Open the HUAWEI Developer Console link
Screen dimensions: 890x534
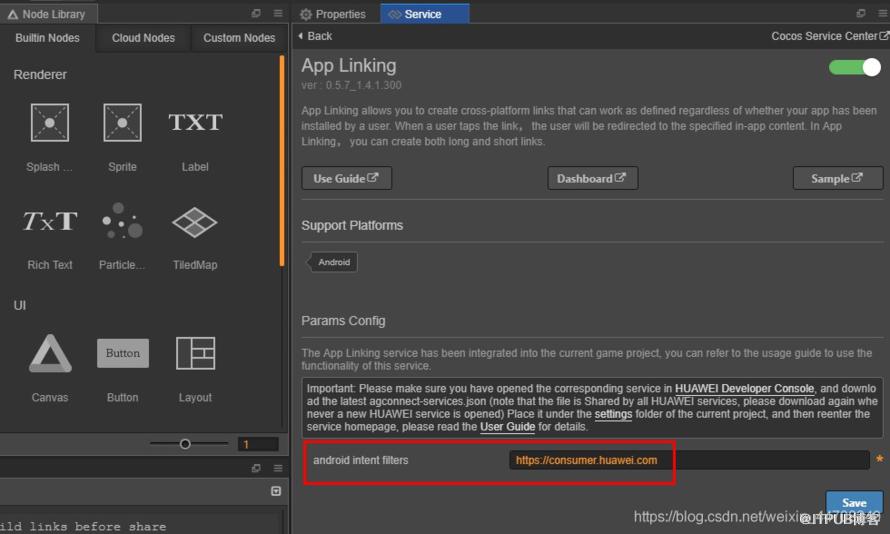pyautogui.click(x=744, y=389)
